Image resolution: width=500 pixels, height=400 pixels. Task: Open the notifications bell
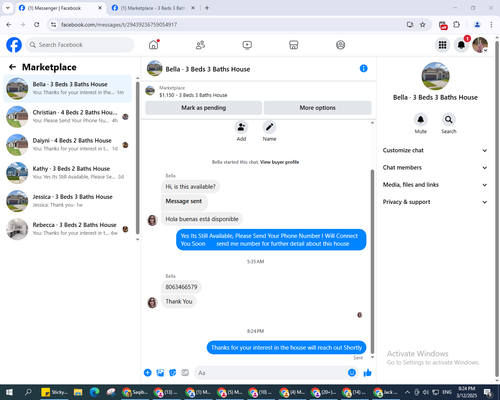(461, 45)
